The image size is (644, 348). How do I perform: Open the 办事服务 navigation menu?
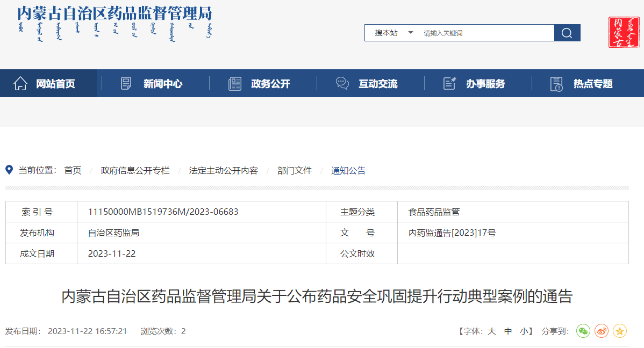[x=485, y=84]
